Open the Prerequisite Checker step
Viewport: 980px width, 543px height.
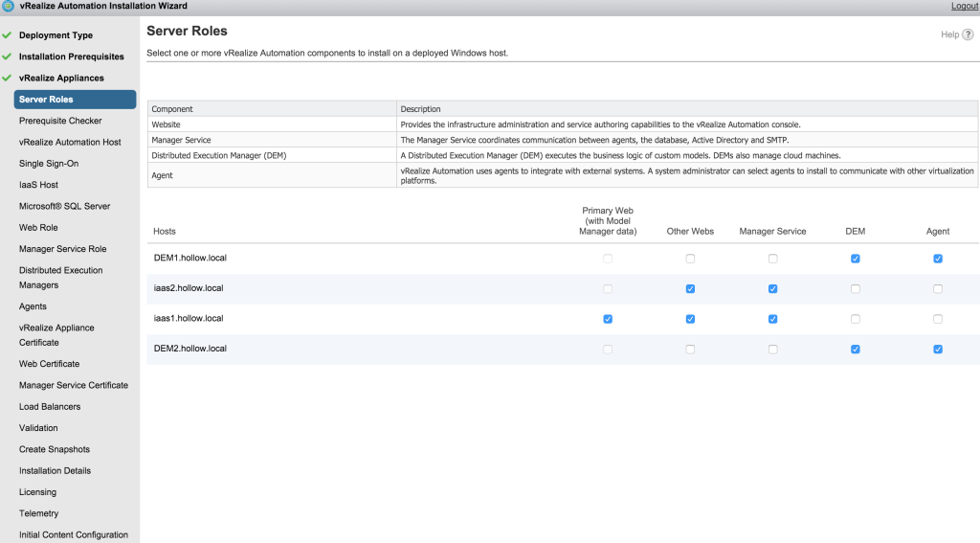(x=60, y=121)
